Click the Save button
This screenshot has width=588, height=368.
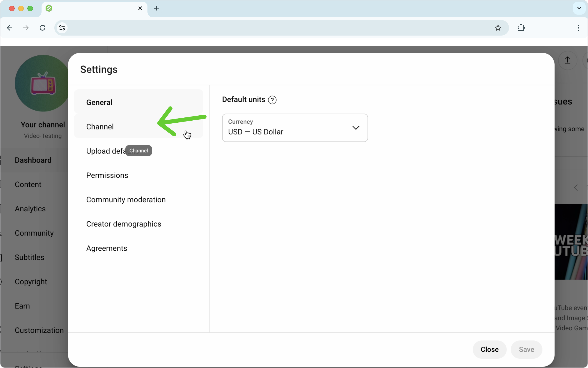[x=526, y=349]
